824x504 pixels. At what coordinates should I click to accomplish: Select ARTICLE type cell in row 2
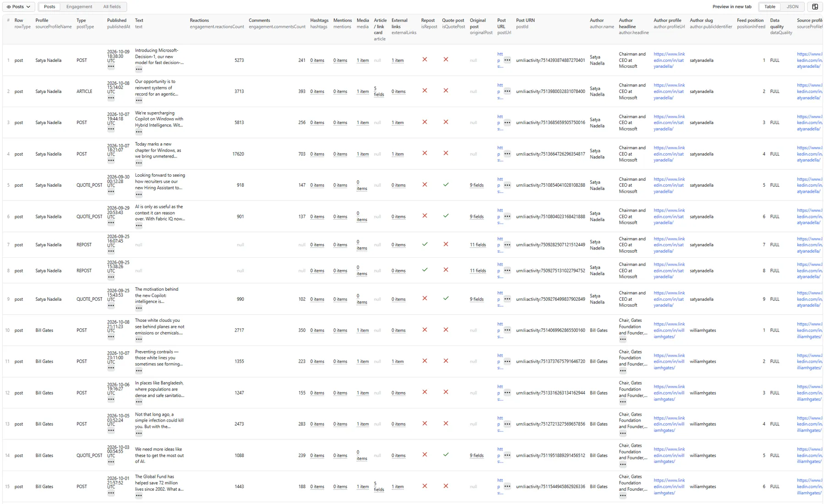(x=84, y=92)
